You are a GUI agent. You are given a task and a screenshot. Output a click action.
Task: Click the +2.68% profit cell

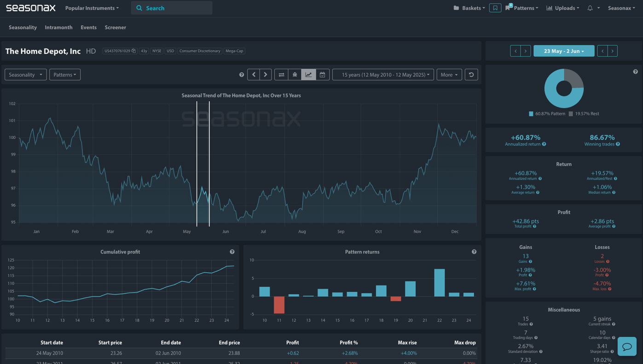(349, 353)
